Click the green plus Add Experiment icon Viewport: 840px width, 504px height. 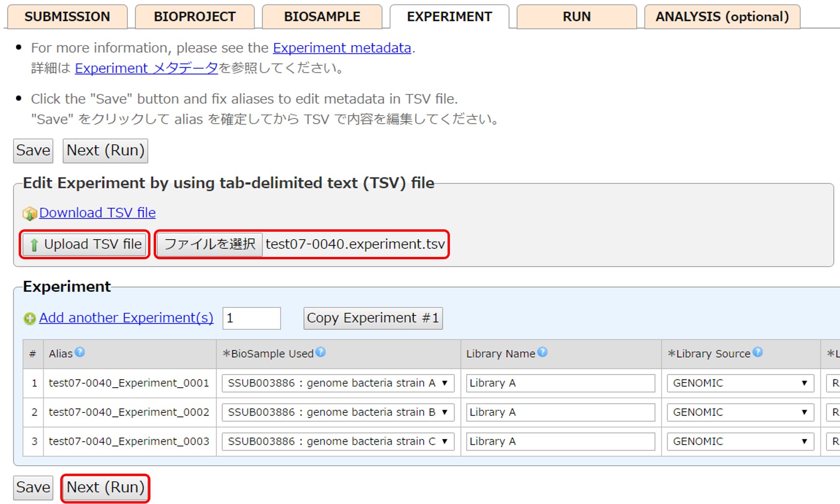29,319
